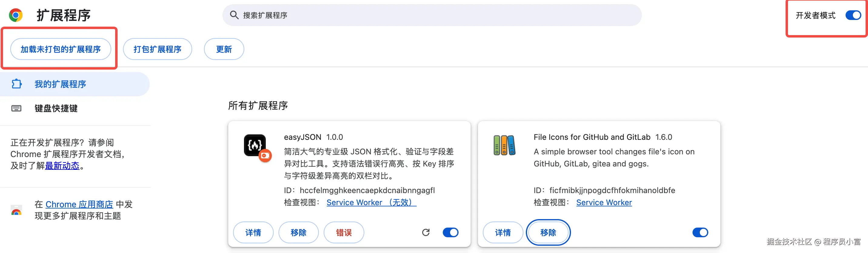
Task: Disable the easyJSON extension toggle
Action: tap(450, 232)
